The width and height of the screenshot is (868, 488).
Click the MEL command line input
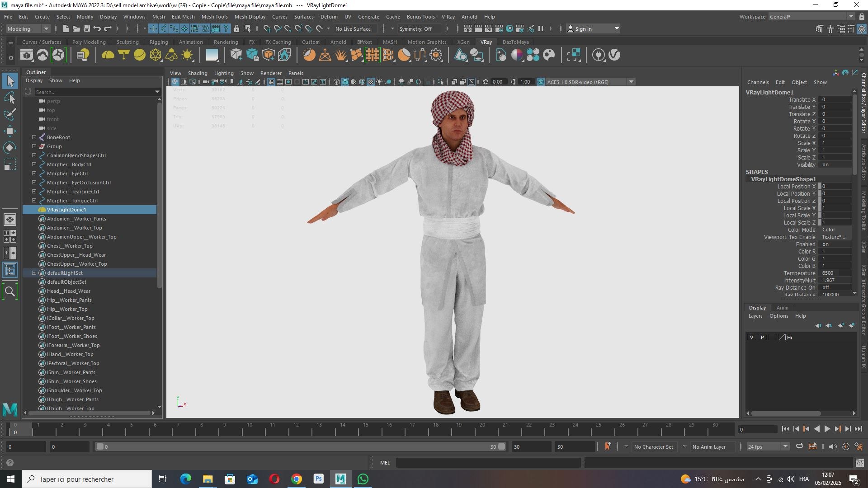pos(488,463)
